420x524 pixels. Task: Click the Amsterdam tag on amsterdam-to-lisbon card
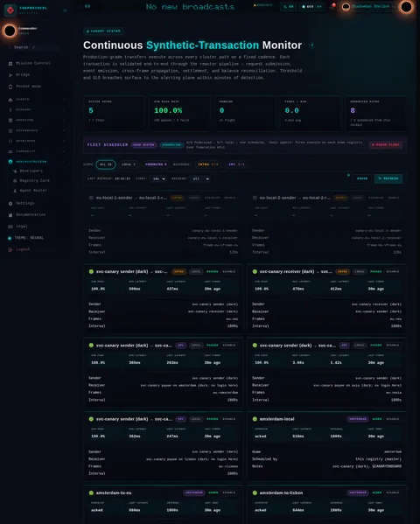[x=358, y=493]
